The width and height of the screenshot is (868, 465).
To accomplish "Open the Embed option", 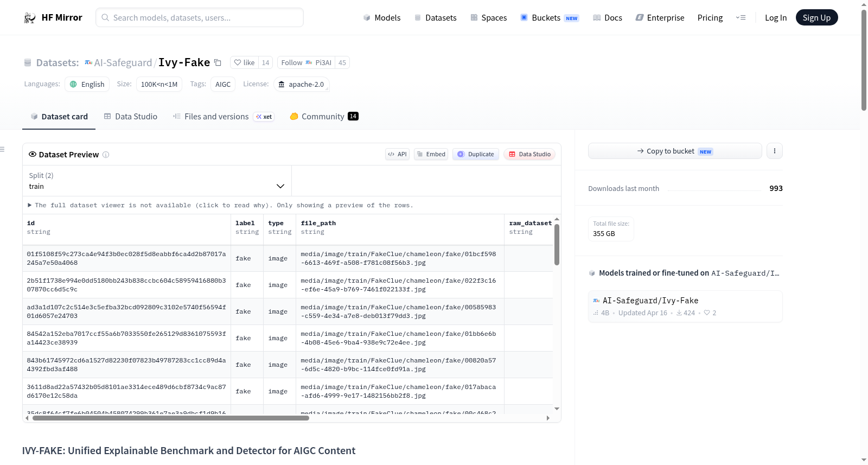I will point(431,154).
